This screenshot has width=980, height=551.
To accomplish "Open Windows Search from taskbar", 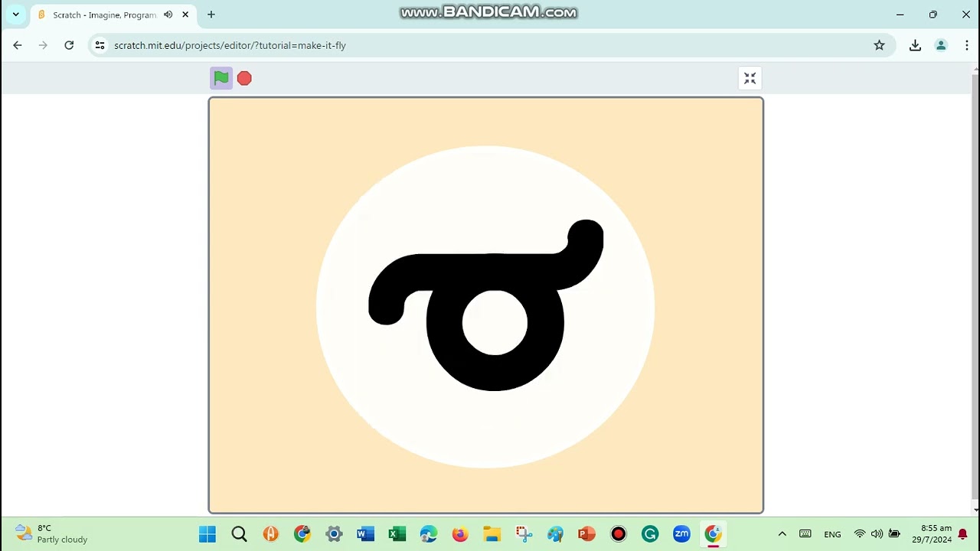I will coord(239,534).
